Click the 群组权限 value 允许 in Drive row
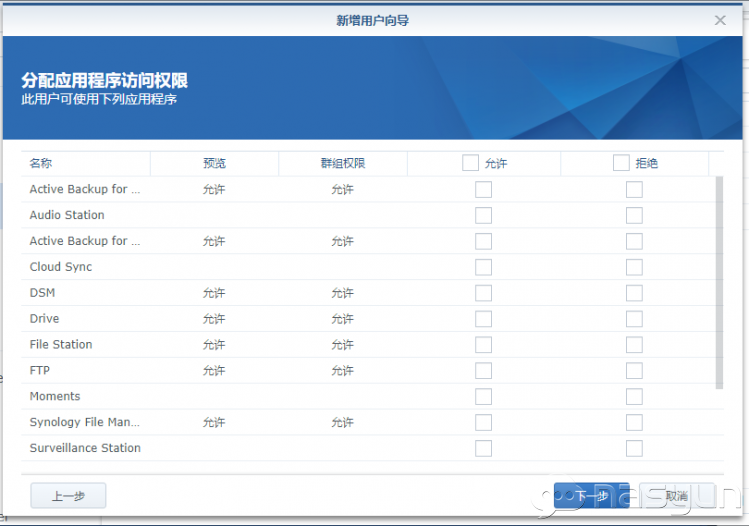The height and width of the screenshot is (526, 749). point(342,319)
